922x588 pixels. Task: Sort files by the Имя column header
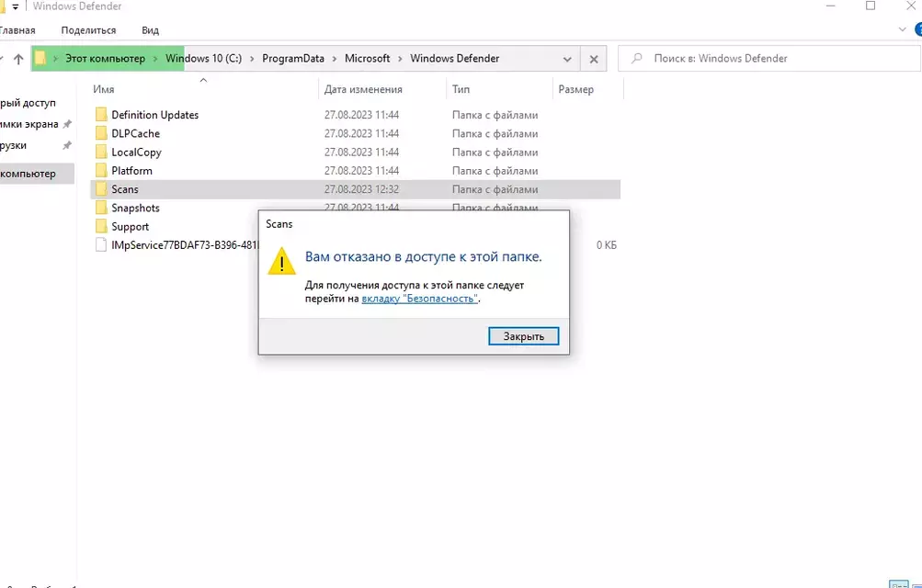[x=203, y=89]
